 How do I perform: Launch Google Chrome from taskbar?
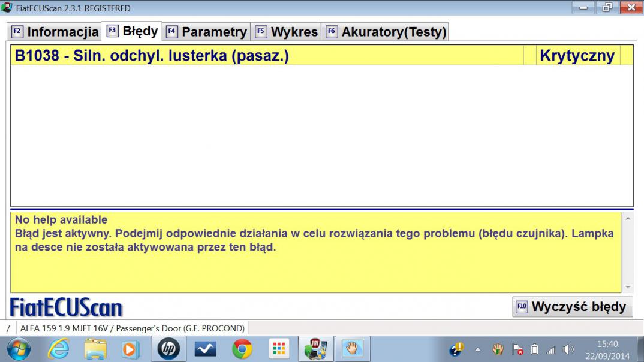(242, 349)
